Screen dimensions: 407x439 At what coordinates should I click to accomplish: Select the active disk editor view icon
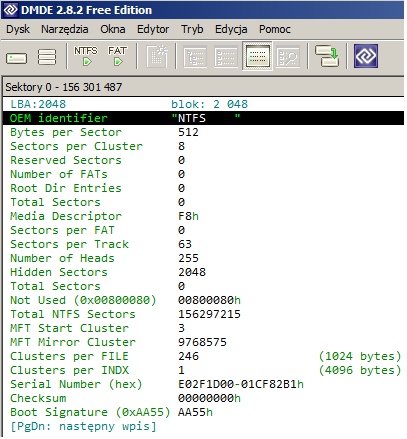tap(257, 56)
